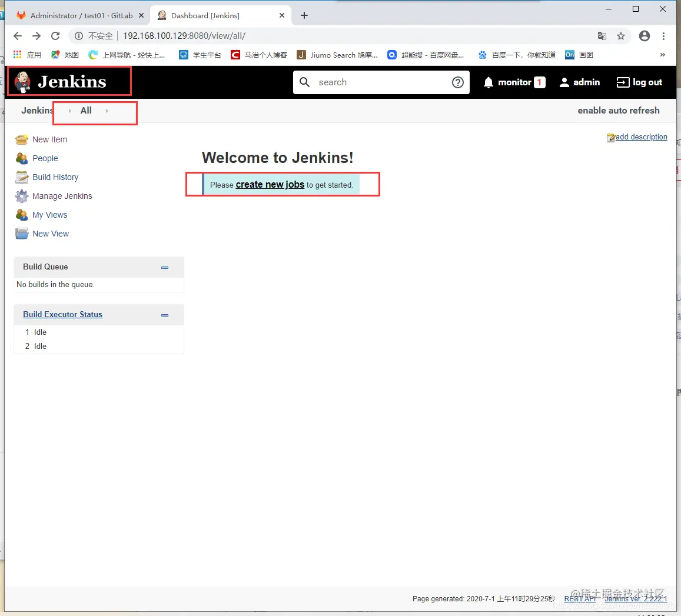Open the 马哥个人博客 bookmark
The height and width of the screenshot is (616, 681).
click(259, 55)
